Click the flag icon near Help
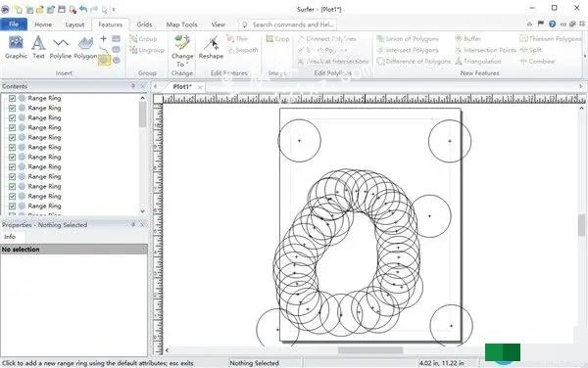The width and height of the screenshot is (588, 368). point(541,23)
